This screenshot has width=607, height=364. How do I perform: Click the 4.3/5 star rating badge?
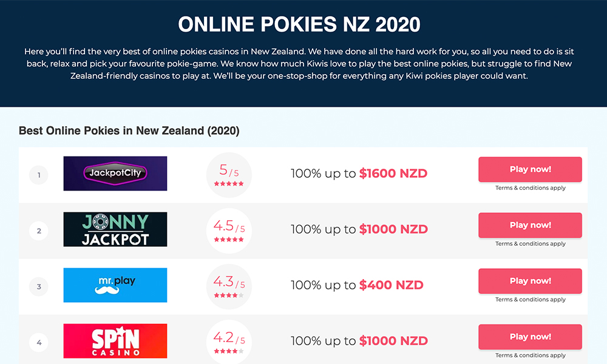pos(229,286)
